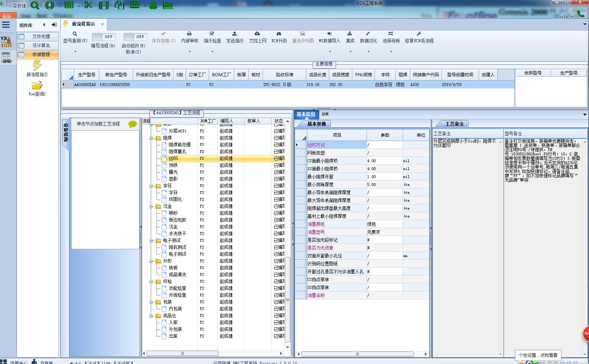Collapse the 沉金 tree folder

coord(151,206)
